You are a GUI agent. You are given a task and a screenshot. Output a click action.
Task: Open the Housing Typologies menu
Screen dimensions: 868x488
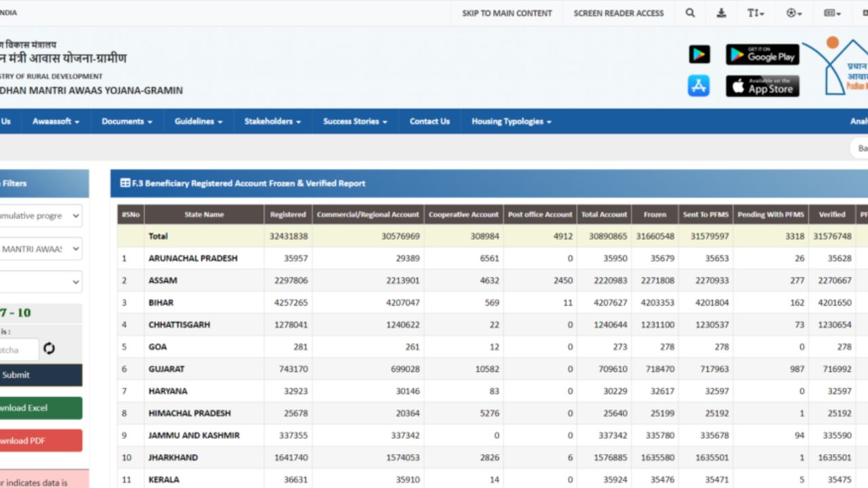pyautogui.click(x=511, y=121)
